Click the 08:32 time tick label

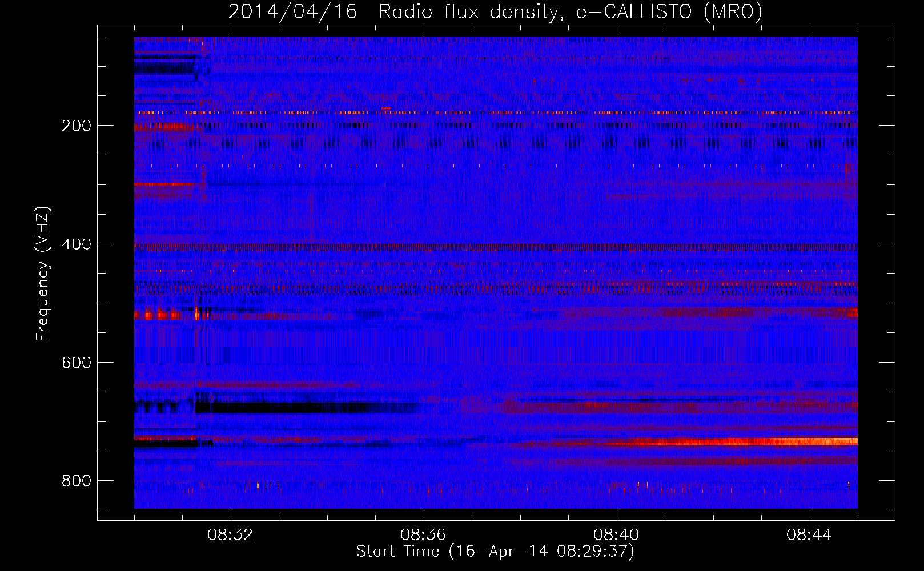[230, 535]
